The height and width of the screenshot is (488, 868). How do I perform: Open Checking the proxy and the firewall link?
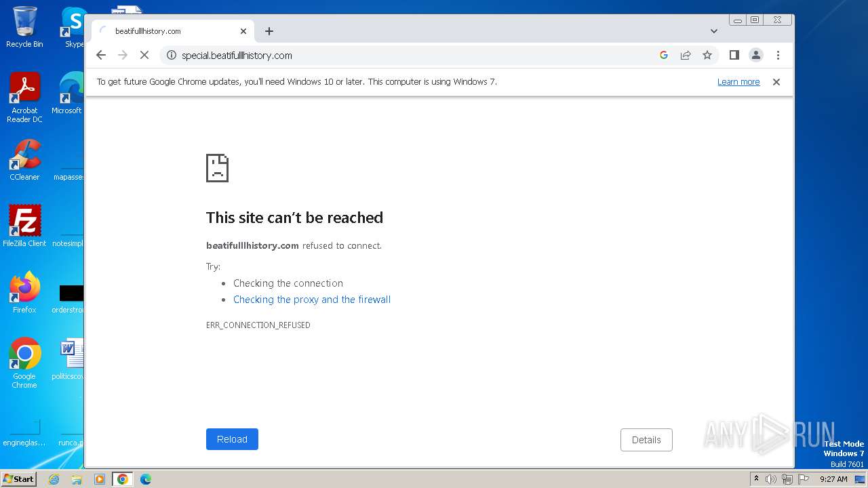click(x=312, y=300)
